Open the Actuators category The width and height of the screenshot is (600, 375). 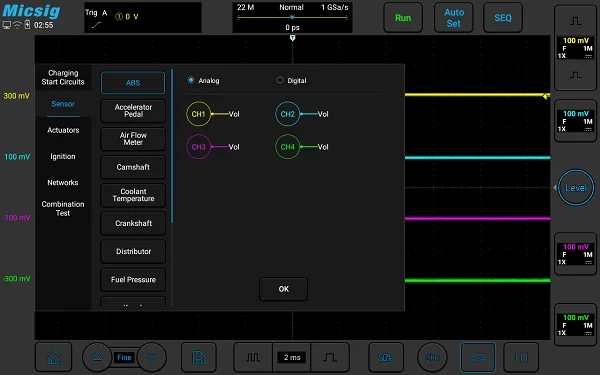point(63,130)
